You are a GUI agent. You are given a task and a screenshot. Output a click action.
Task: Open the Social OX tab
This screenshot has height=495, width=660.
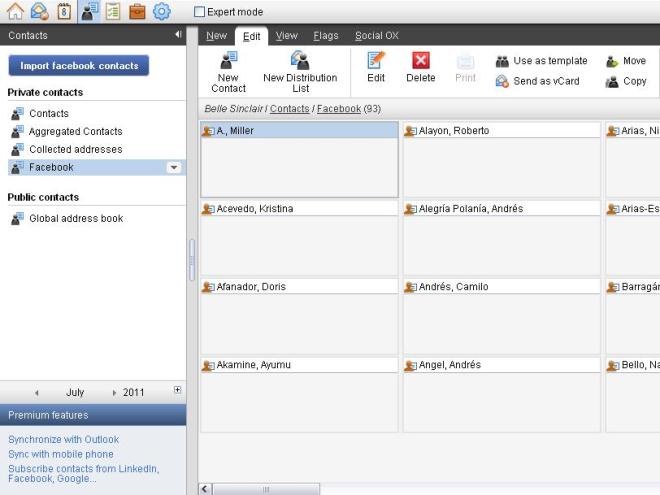point(376,36)
